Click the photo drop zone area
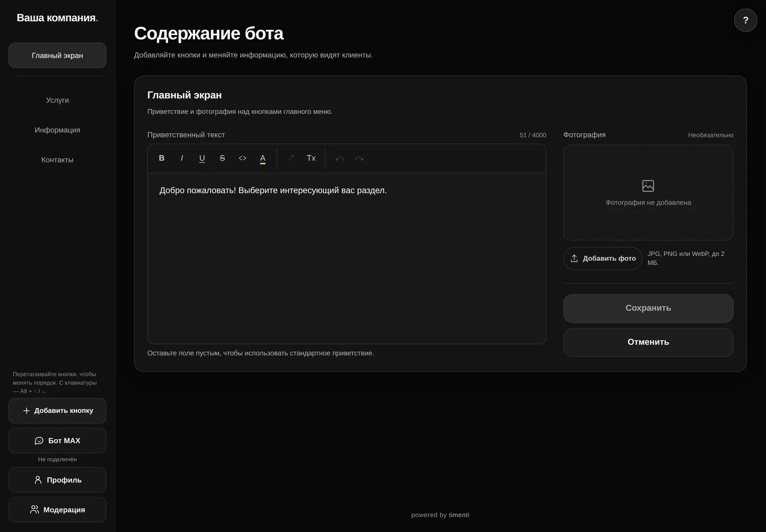766x532 pixels. coord(648,193)
